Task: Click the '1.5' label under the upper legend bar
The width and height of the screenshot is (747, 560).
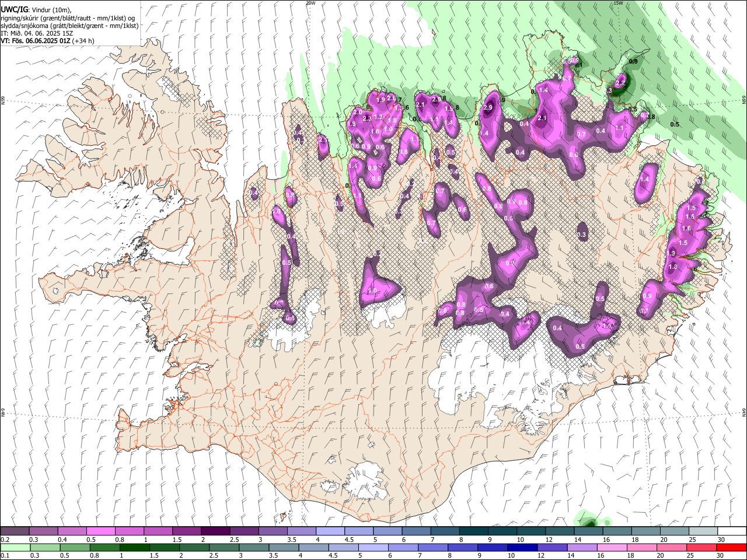Action: pos(177,540)
